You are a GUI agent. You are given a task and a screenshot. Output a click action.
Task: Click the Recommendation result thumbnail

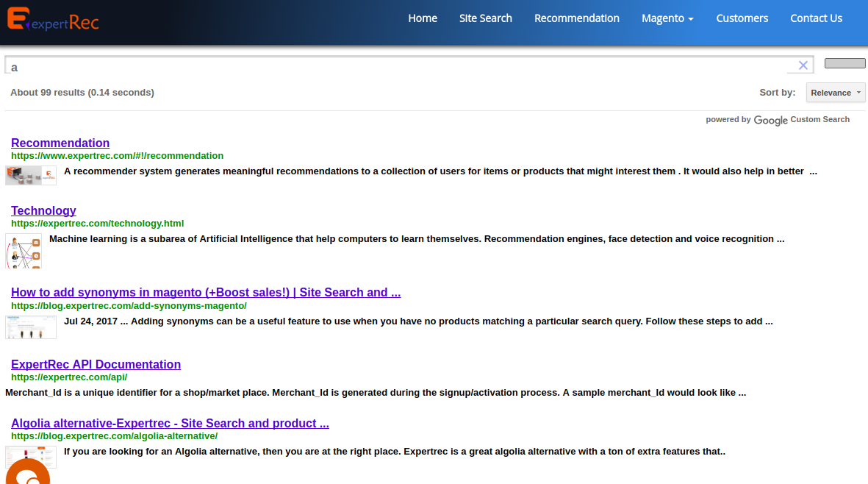tap(31, 175)
